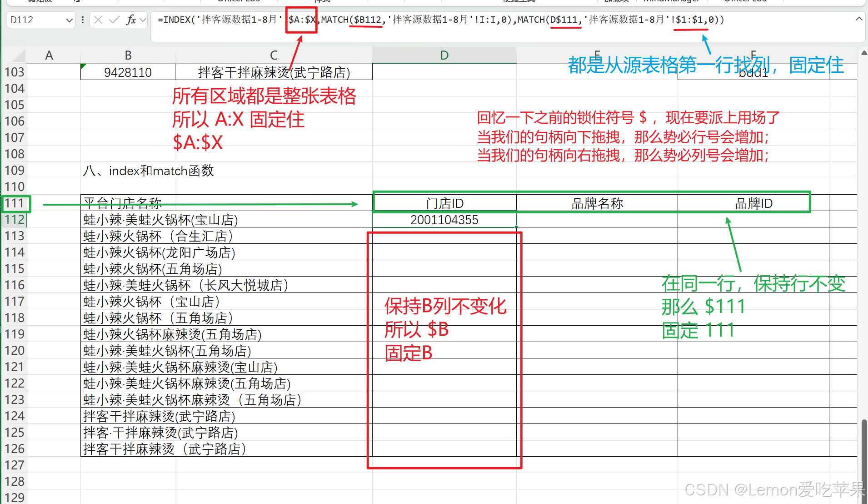868x504 pixels.
Task: Select row 109 header
Action: click(x=14, y=170)
